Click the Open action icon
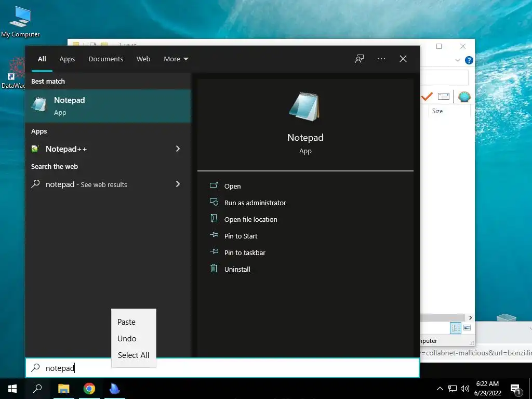The image size is (532, 399). click(x=214, y=185)
